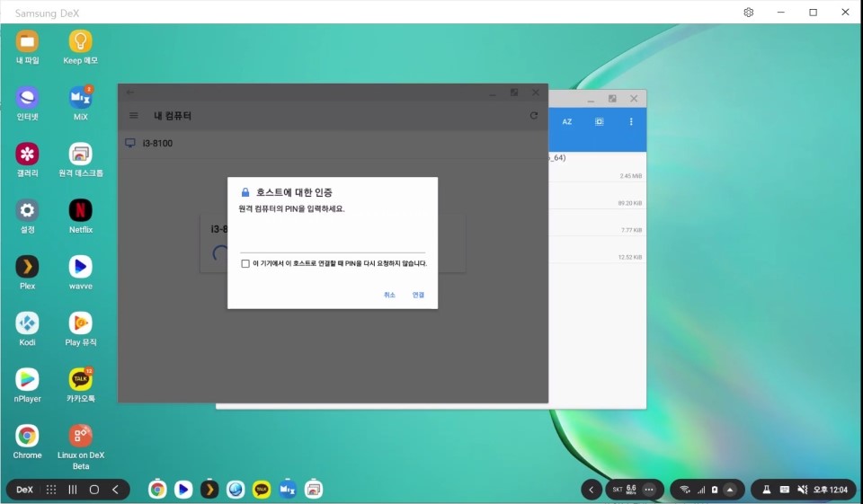Viewport: 863px width, 504px height.
Task: Click the flask labs icon in the tray
Action: [x=766, y=490]
